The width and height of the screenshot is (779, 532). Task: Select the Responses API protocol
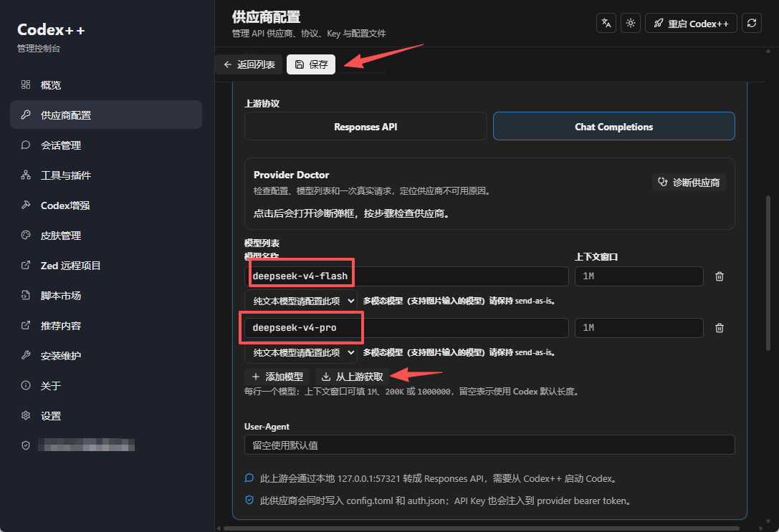pyautogui.click(x=365, y=127)
